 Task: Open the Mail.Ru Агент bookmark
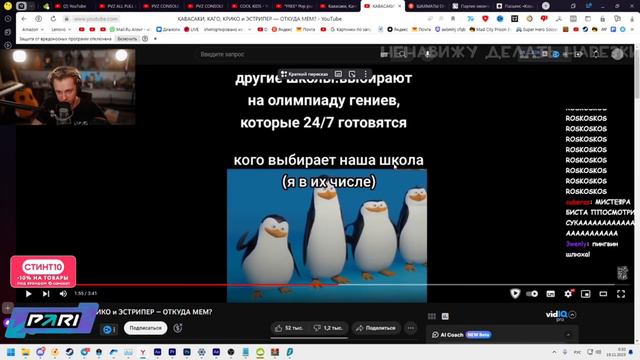(x=130, y=29)
